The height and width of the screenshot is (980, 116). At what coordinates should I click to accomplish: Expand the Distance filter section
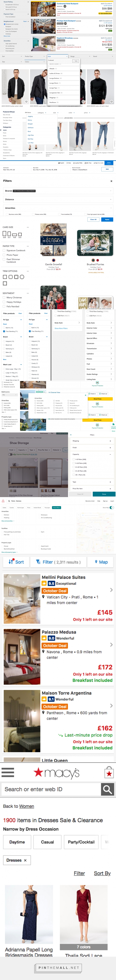[58, 199]
